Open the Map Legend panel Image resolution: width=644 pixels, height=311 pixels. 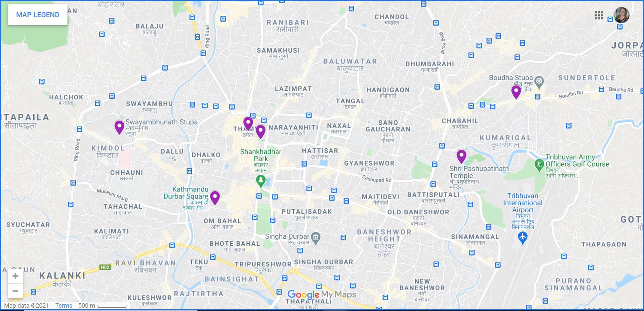pyautogui.click(x=38, y=15)
